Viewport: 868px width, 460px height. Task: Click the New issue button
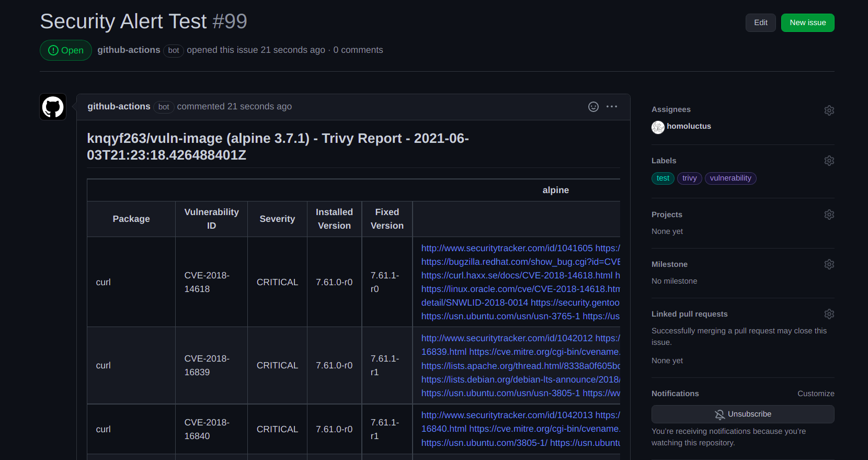click(808, 23)
